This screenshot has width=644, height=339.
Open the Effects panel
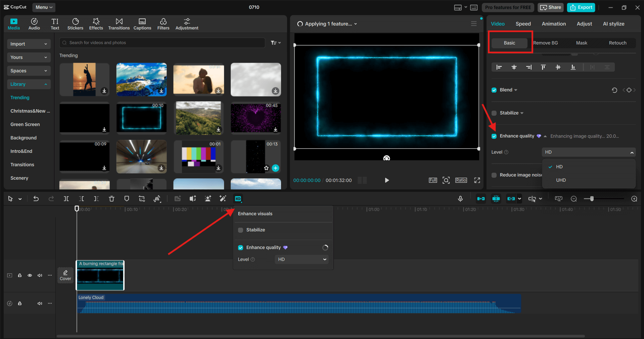click(x=96, y=24)
